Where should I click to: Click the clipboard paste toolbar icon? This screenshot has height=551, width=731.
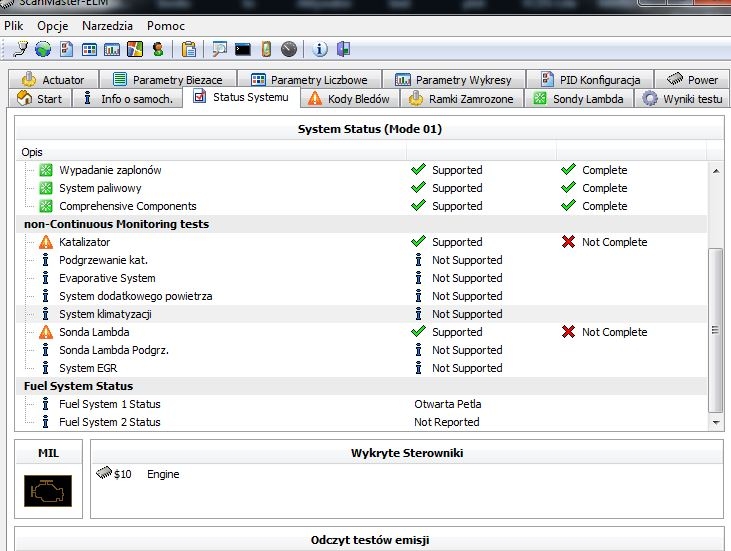click(189, 49)
